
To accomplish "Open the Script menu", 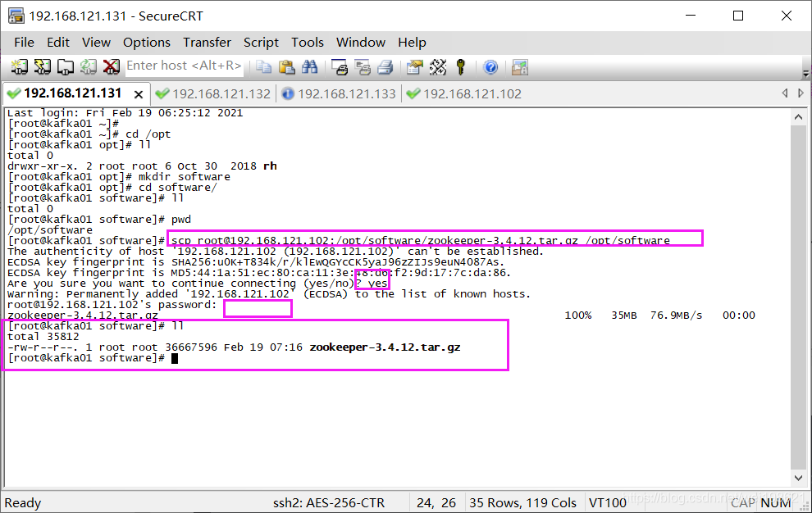I will click(x=261, y=42).
